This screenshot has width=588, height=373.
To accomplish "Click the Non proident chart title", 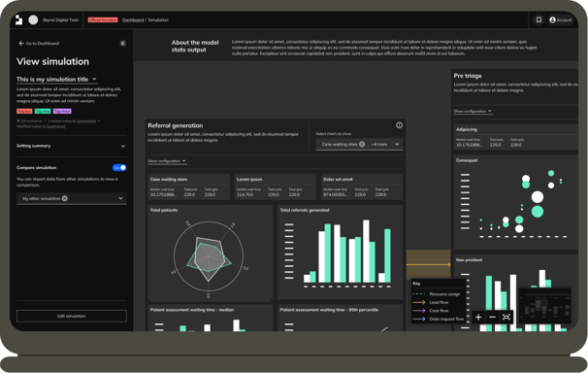I will tap(469, 260).
